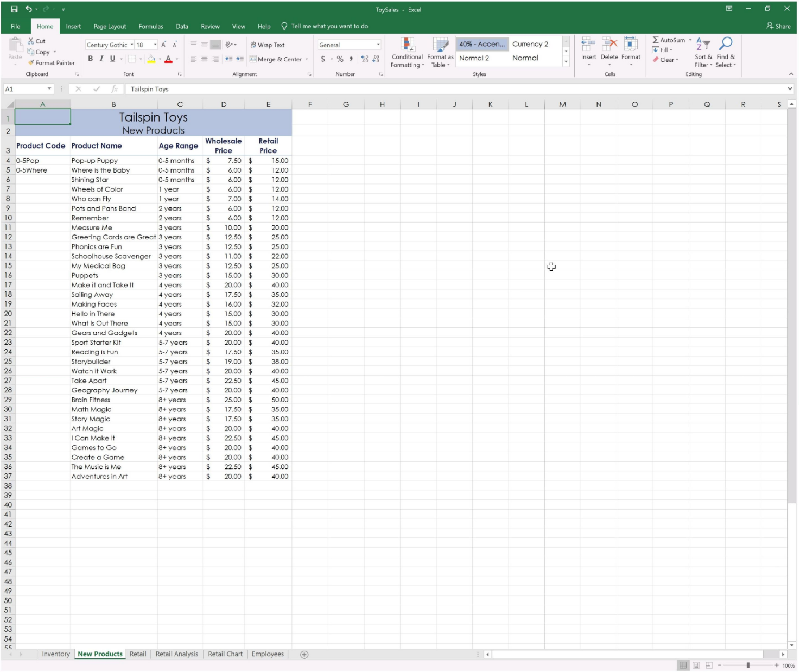Expand the Name Box dropdown

click(49, 89)
